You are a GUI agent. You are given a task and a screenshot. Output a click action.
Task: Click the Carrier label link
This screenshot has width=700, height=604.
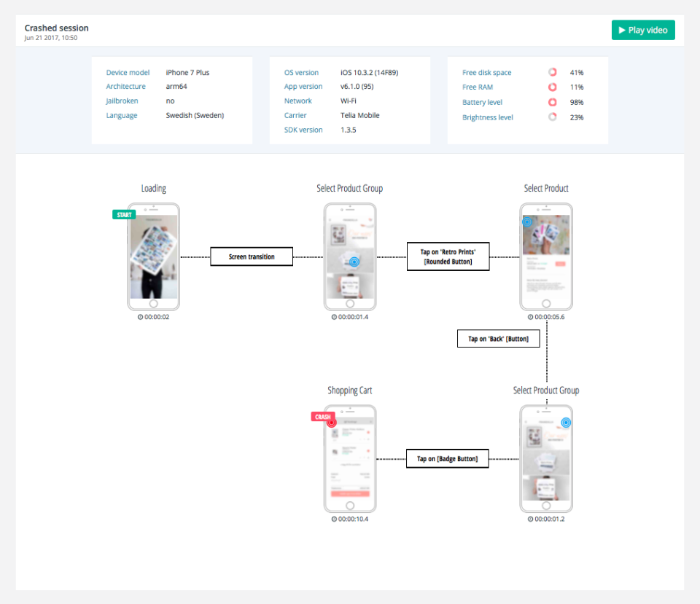(295, 115)
